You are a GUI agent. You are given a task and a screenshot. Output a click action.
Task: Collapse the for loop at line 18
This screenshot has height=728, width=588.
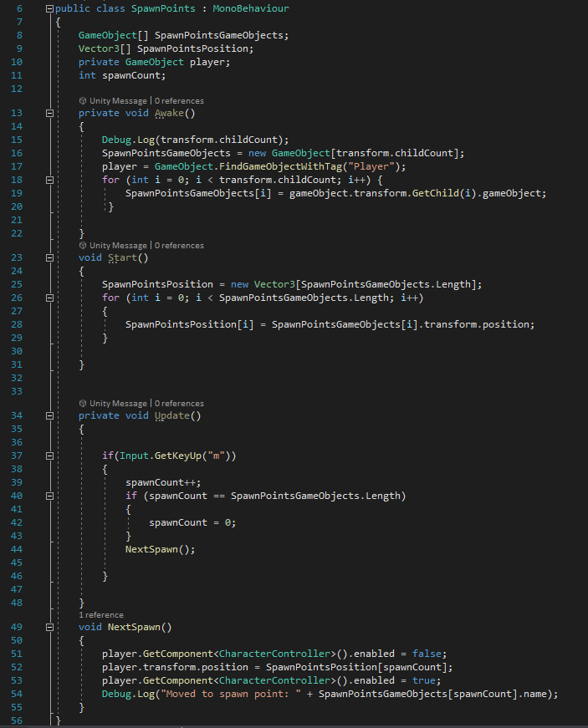49,180
